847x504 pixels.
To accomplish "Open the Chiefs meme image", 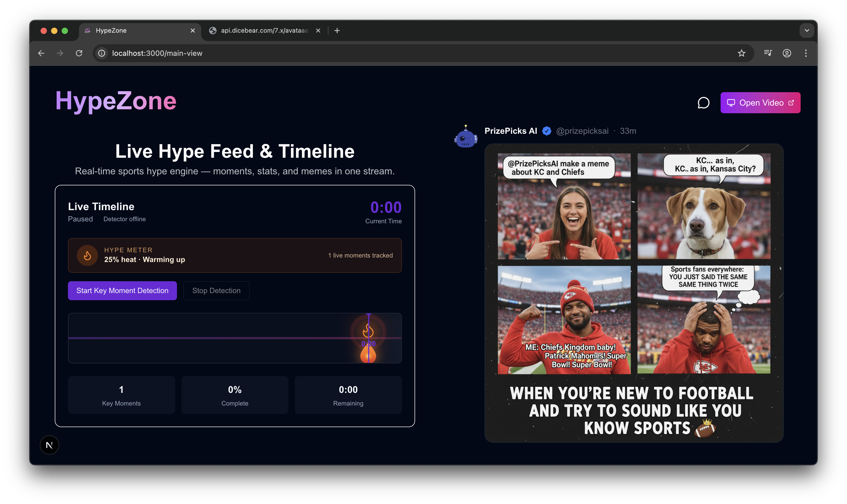I will [634, 293].
